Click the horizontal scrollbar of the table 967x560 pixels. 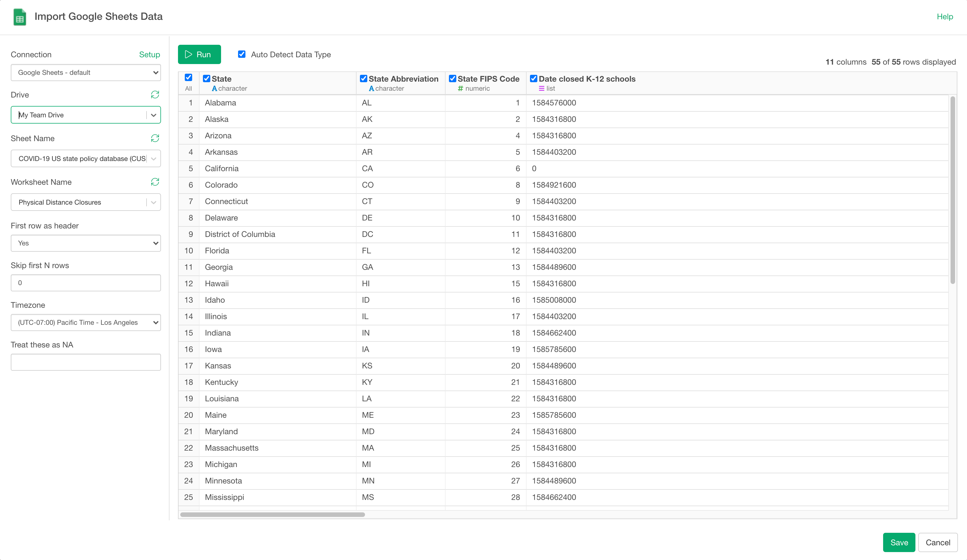pyautogui.click(x=272, y=514)
